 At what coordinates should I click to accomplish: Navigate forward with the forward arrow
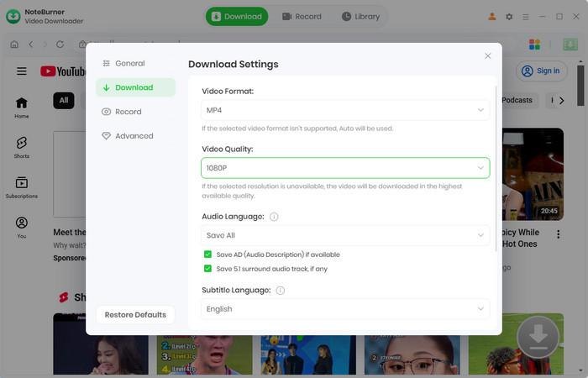45,45
